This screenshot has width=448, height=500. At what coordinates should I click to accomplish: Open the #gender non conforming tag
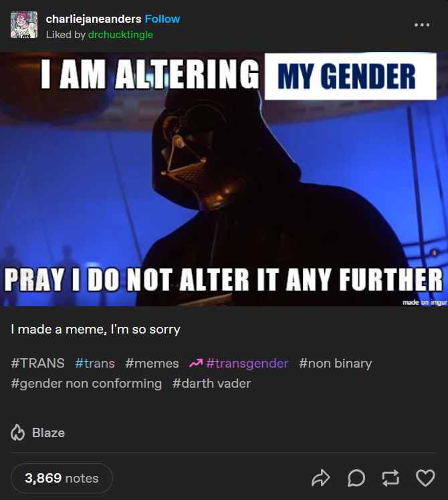(86, 383)
